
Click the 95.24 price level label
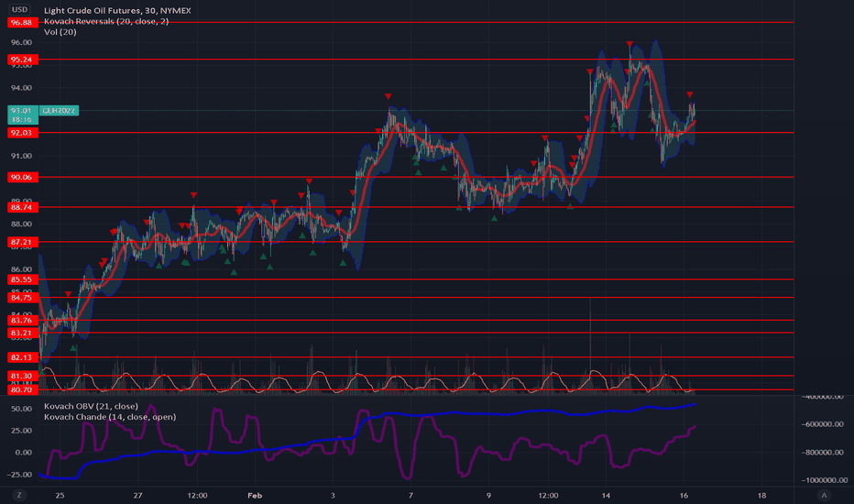(22, 60)
